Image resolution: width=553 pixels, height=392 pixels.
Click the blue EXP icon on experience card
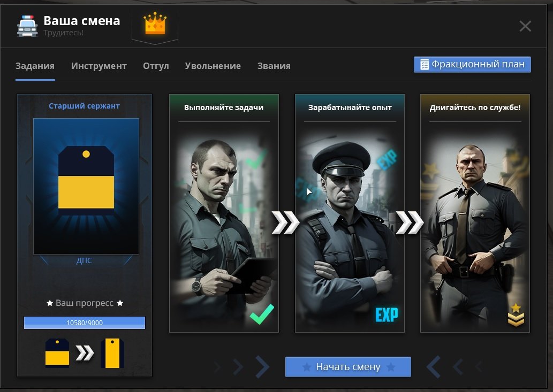pos(387,314)
